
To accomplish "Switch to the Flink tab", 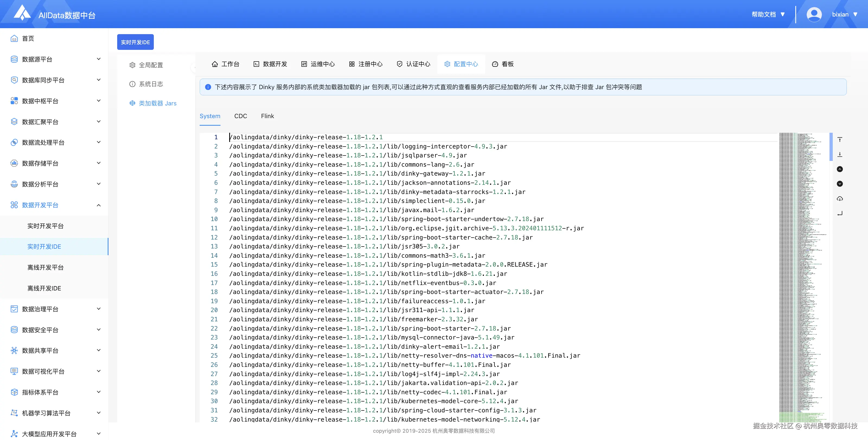I will tap(267, 116).
